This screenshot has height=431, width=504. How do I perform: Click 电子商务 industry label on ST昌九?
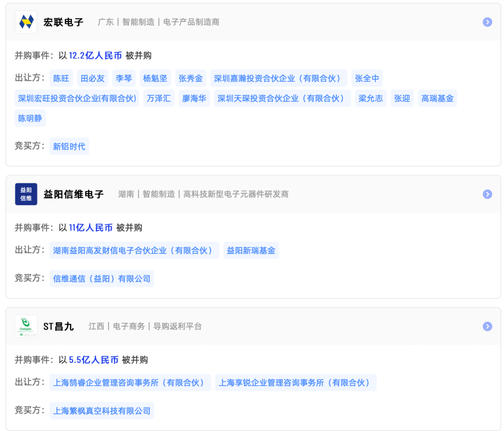pyautogui.click(x=129, y=327)
